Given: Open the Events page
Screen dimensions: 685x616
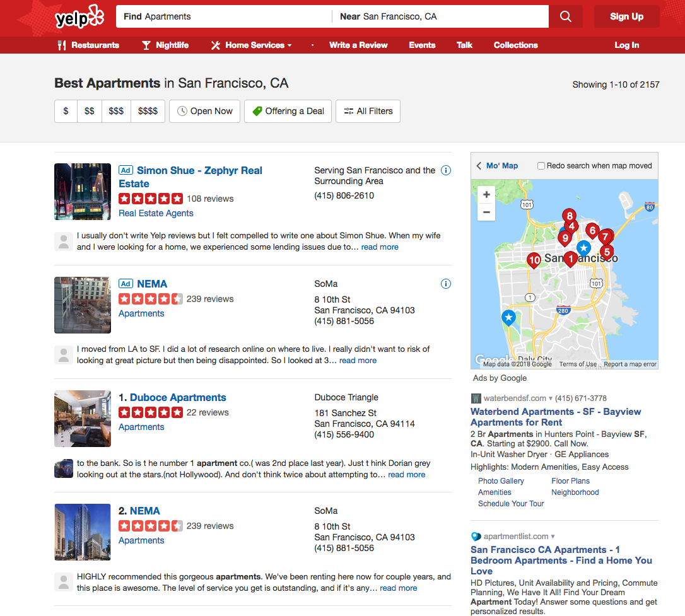Looking at the screenshot, I should [422, 45].
